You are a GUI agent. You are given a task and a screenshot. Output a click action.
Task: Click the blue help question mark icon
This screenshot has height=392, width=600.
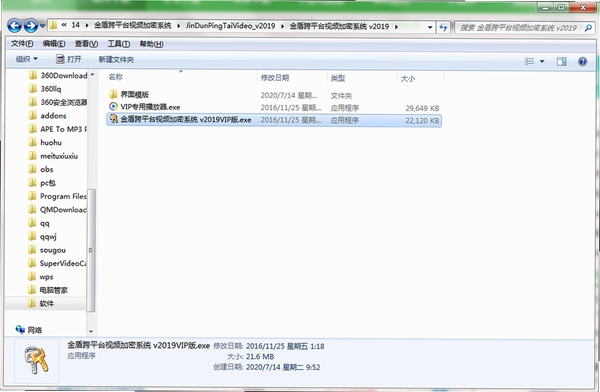582,61
